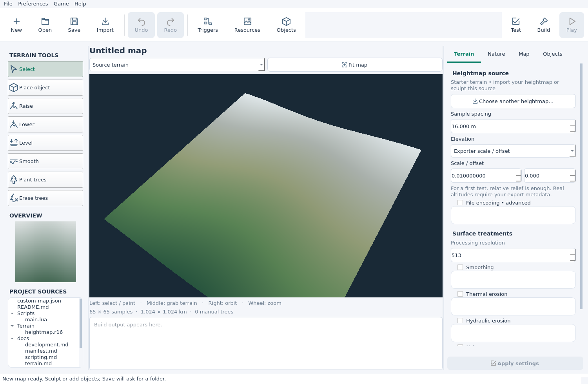The image size is (588, 384).
Task: Click the Sample spacing stepper
Action: coord(572,126)
